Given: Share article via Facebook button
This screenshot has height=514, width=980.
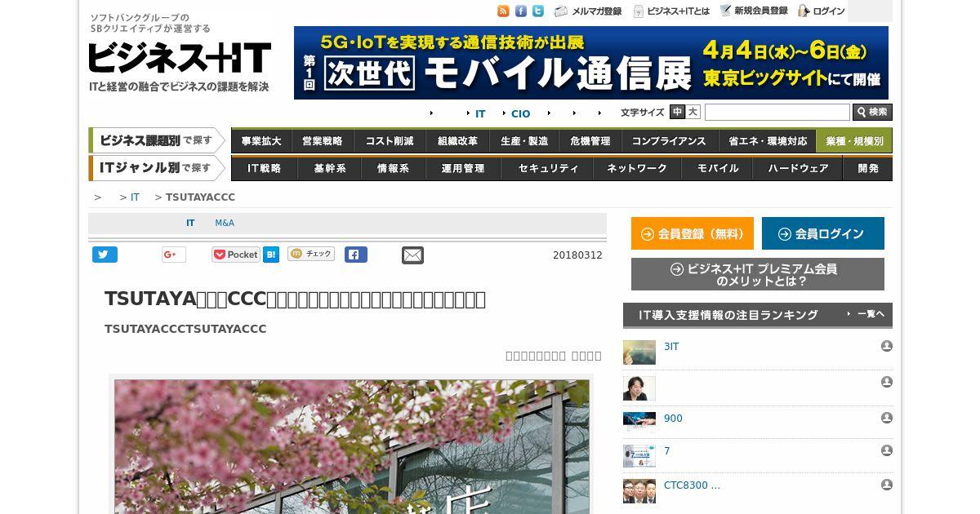Looking at the screenshot, I should point(355,255).
